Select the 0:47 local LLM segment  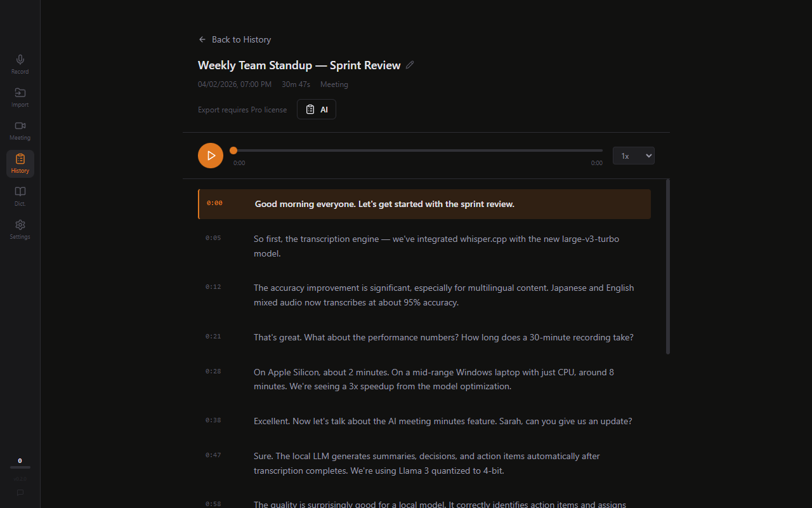pyautogui.click(x=426, y=463)
